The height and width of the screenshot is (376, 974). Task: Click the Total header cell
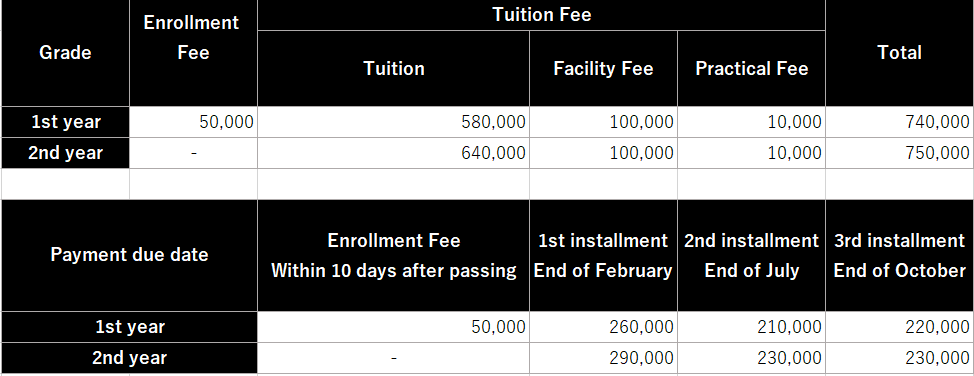coord(899,53)
